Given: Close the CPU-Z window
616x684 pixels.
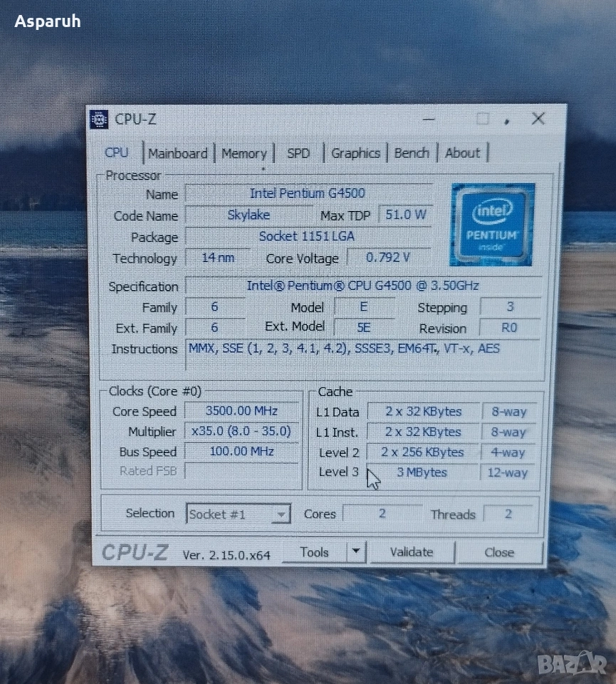Looking at the screenshot, I should pos(538,119).
